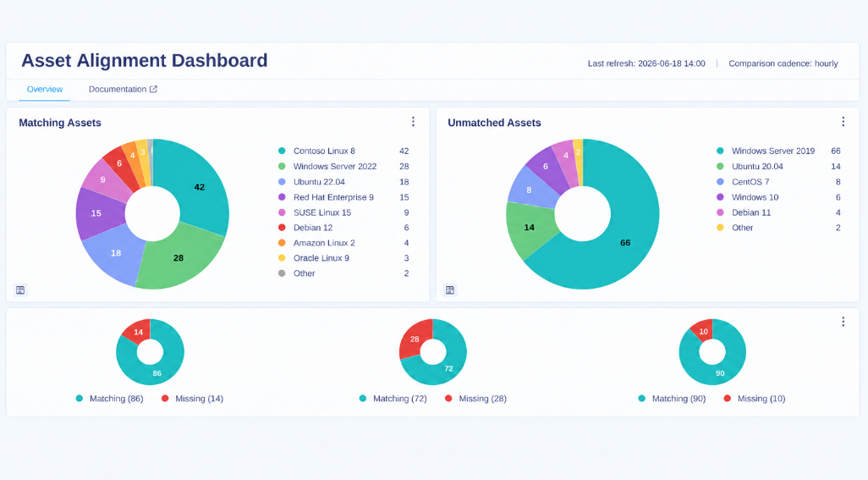Image resolution: width=868 pixels, height=480 pixels.
Task: Click the teal 72 segment of small donut
Action: (448, 368)
